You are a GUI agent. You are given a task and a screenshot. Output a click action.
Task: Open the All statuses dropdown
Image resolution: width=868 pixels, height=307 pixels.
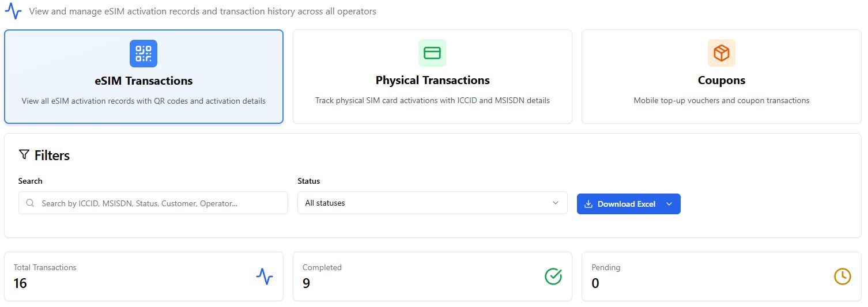[432, 203]
